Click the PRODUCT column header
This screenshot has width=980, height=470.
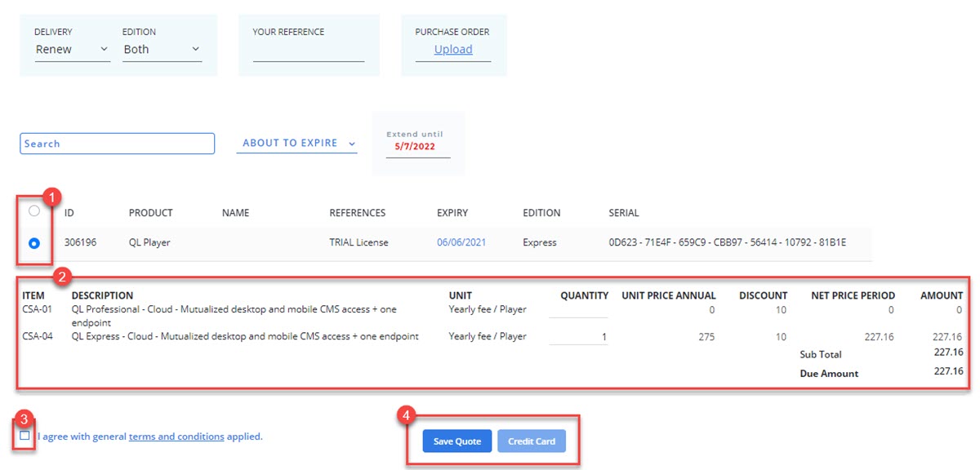point(151,213)
